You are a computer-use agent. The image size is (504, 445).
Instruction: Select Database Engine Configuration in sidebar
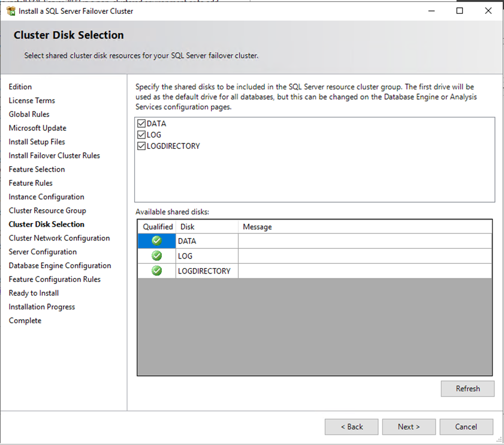pos(60,266)
